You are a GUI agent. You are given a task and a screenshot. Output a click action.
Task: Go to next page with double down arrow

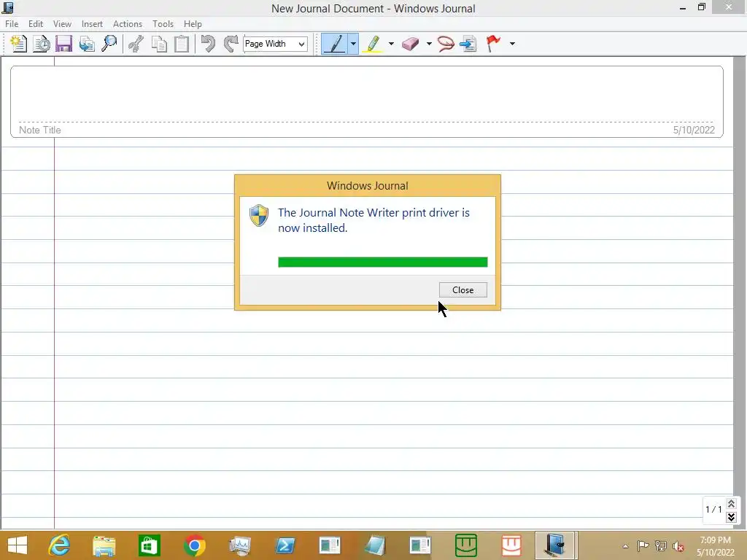(731, 517)
